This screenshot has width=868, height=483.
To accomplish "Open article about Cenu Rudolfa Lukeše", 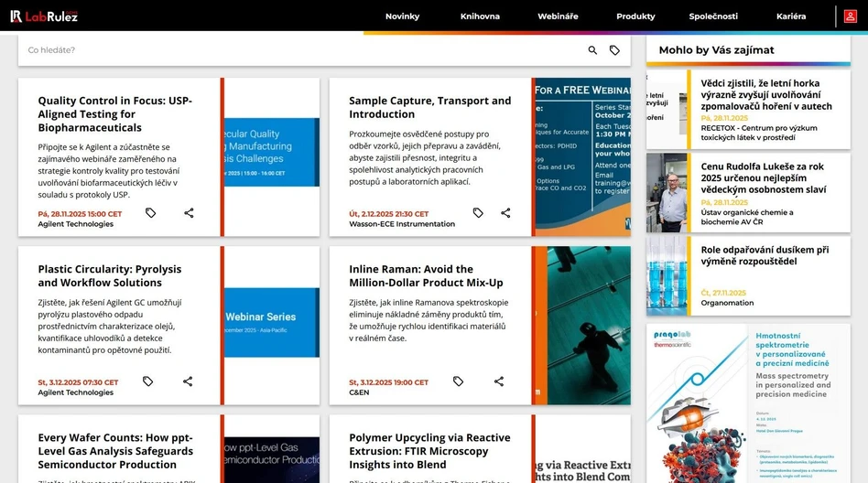I will (x=762, y=178).
